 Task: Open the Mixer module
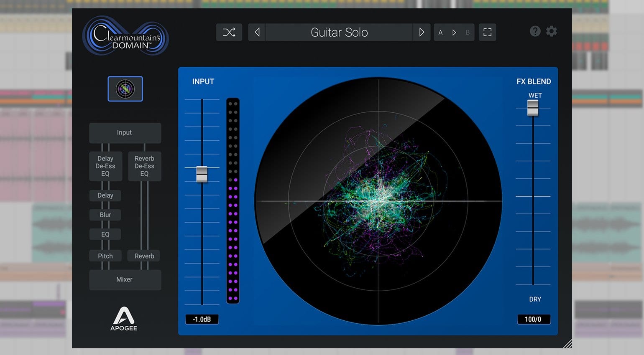click(125, 279)
